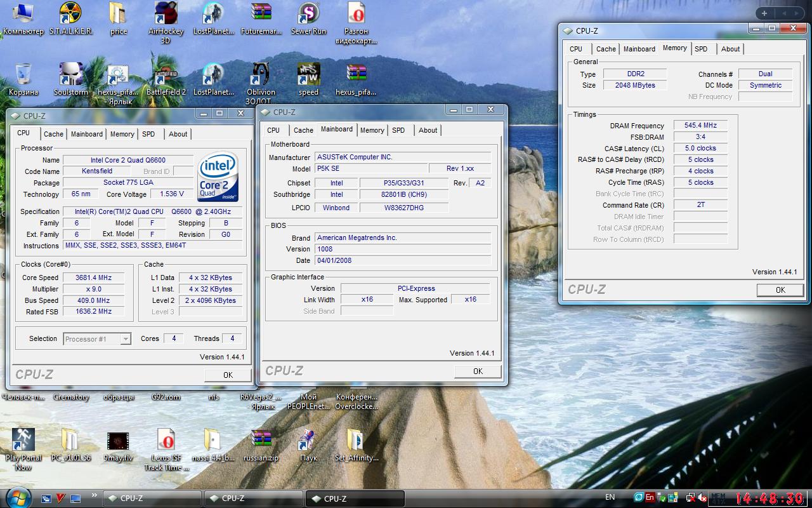
Task: Select CPU tab in the Mainboard window
Action: coord(273,130)
